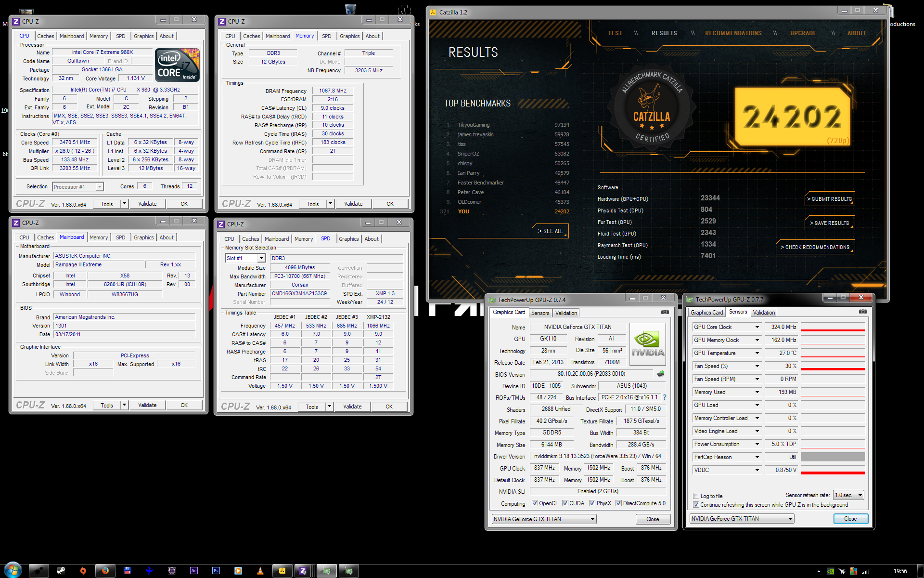
Task: Open the Recycle Bin on the desktop
Action: (351, 8)
